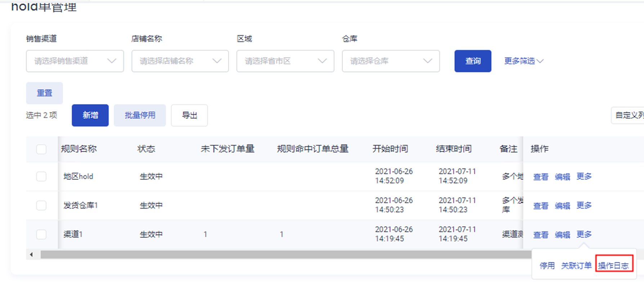
Task: Select 操作日志 in the popup menu
Action: [613, 266]
